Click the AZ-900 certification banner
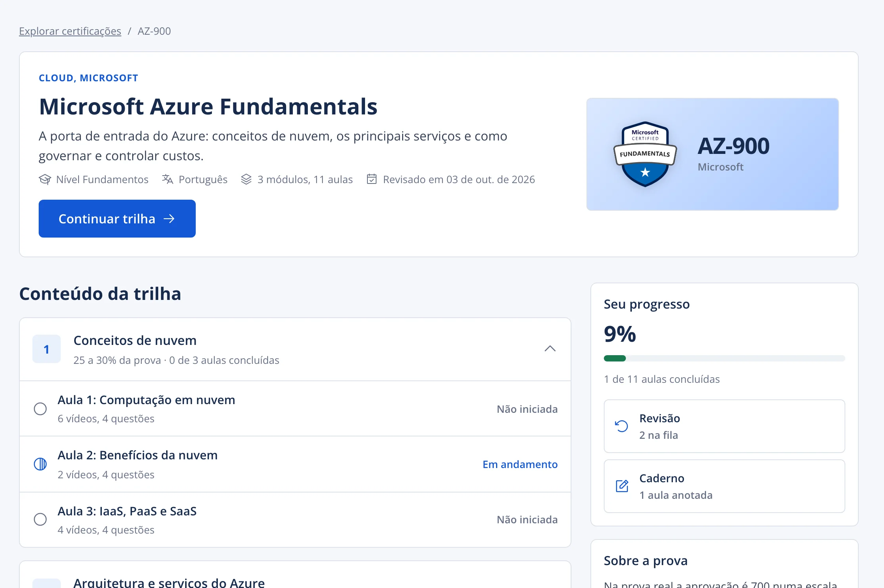This screenshot has width=884, height=588. (713, 154)
